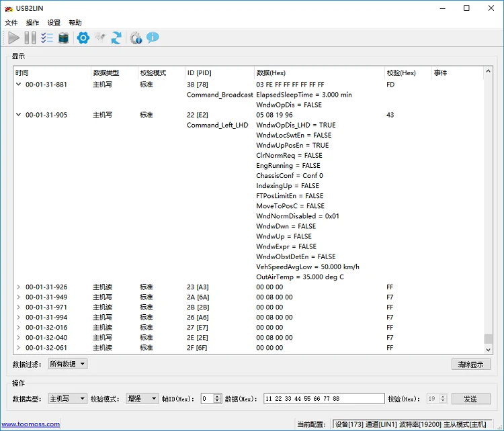Click the 事件 column header
Image resolution: width=504 pixels, height=431 pixels.
tap(458, 73)
